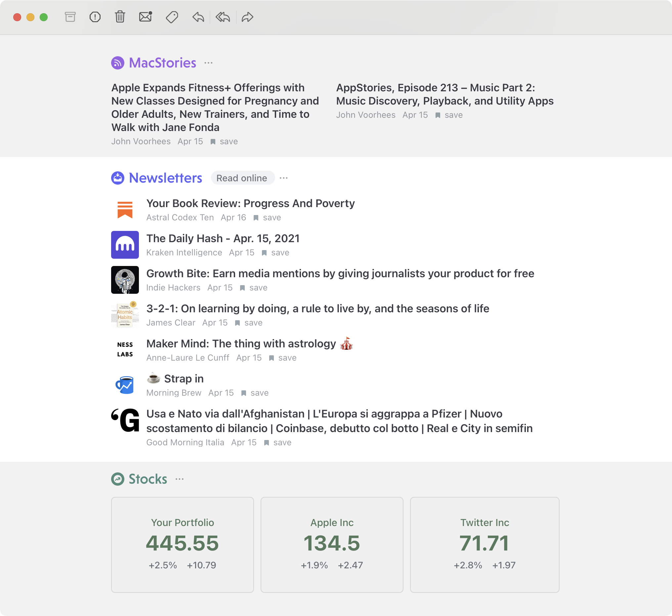The image size is (672, 616).
Task: Open AppStories Episode 213 article
Action: pyautogui.click(x=445, y=94)
